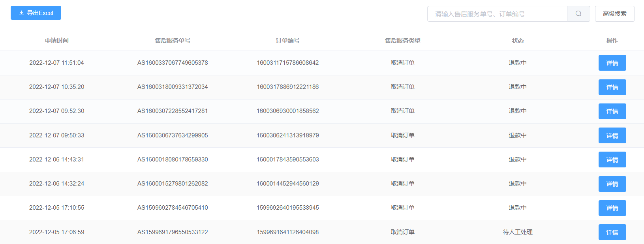Click the 申请时间 column header
This screenshot has width=644, height=244.
pos(57,41)
